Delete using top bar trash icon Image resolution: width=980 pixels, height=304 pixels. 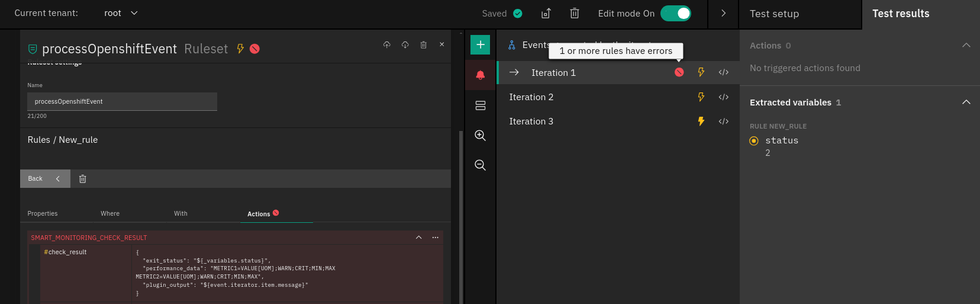click(574, 14)
